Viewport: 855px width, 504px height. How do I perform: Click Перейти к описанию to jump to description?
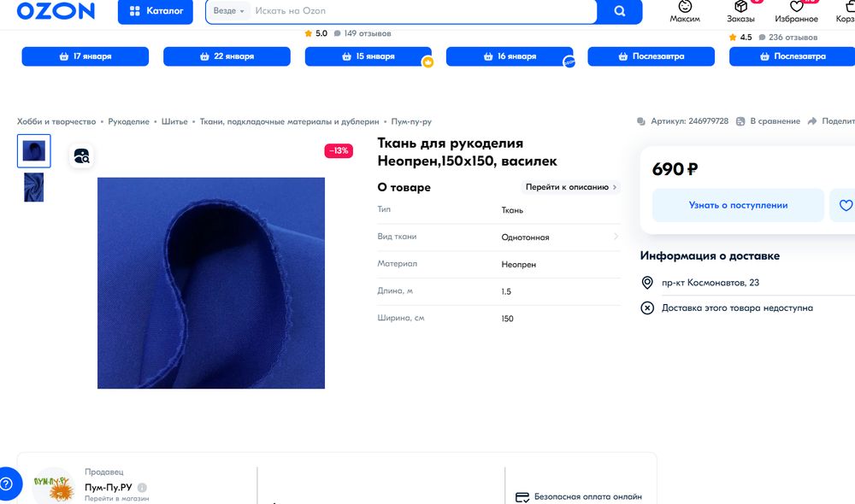(571, 187)
